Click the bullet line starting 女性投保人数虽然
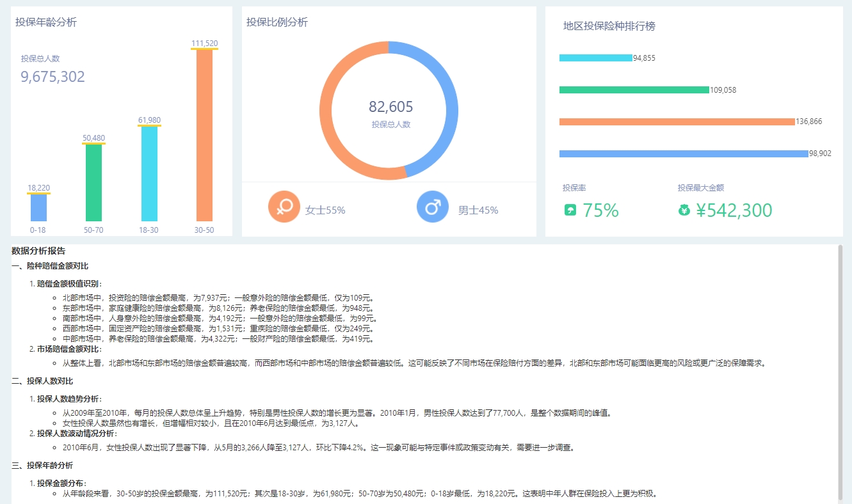Screen dimensions: 852x504 pyautogui.click(x=211, y=423)
